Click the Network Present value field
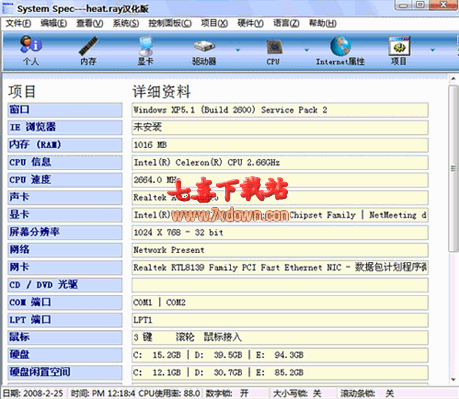The height and width of the screenshot is (399, 459). pyautogui.click(x=280, y=250)
